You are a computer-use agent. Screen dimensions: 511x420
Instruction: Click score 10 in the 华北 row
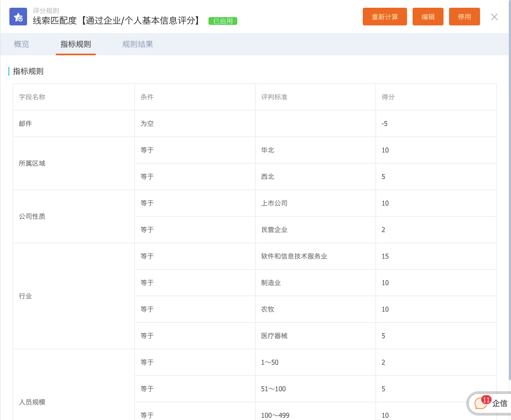pos(436,150)
